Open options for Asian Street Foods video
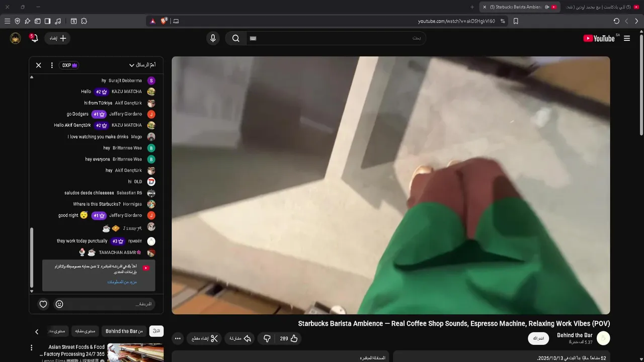Image resolution: width=644 pixels, height=362 pixels. click(32, 348)
